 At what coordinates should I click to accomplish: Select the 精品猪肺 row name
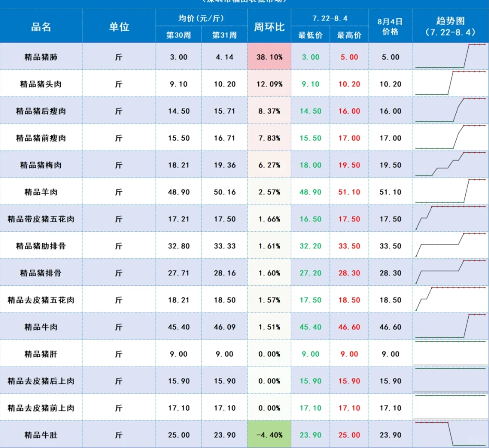(41, 57)
